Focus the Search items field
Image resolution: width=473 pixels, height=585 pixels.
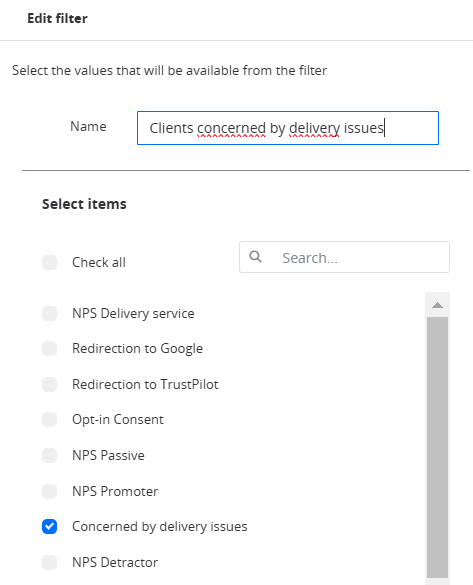pyautogui.click(x=344, y=257)
